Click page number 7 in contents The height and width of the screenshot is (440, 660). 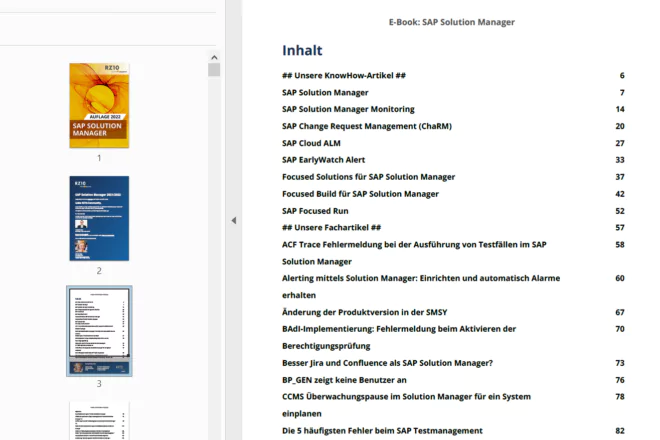[622, 92]
